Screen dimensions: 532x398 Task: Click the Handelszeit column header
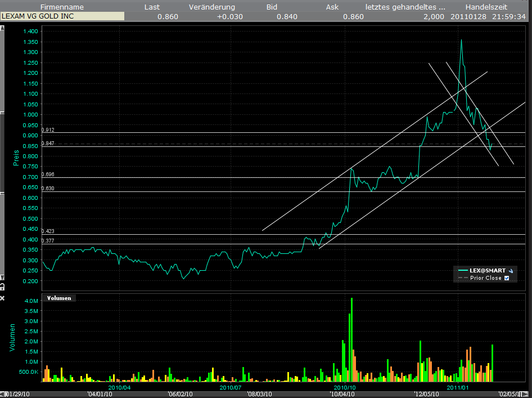coord(486,7)
